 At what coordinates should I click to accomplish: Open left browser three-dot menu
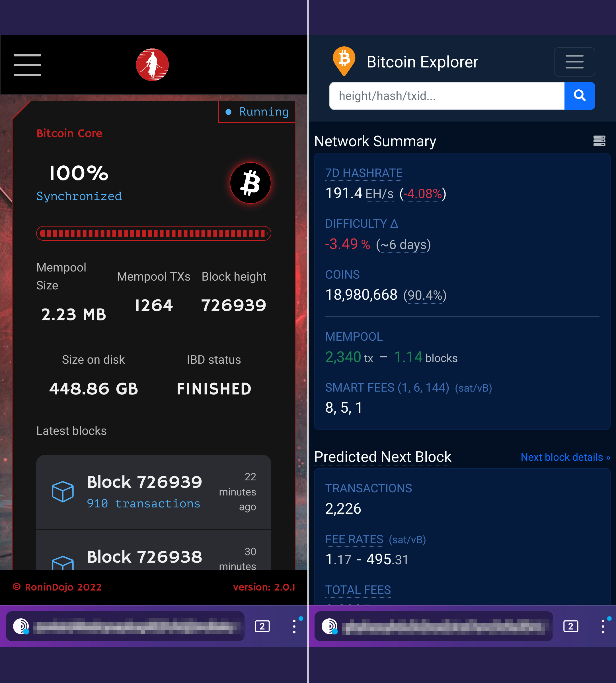[x=294, y=626]
